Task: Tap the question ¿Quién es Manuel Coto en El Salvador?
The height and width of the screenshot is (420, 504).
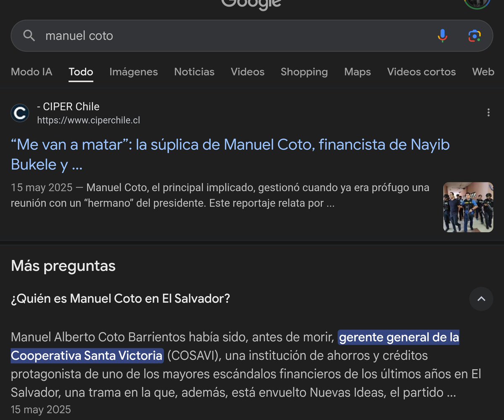Action: click(121, 298)
